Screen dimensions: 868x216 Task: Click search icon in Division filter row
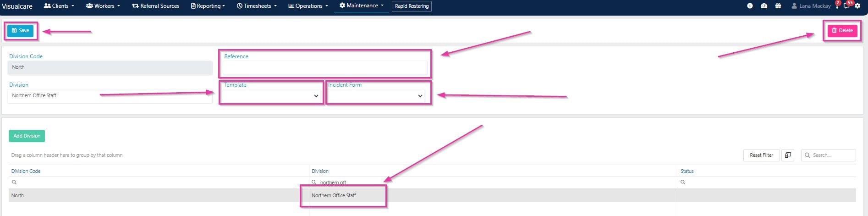(314, 182)
